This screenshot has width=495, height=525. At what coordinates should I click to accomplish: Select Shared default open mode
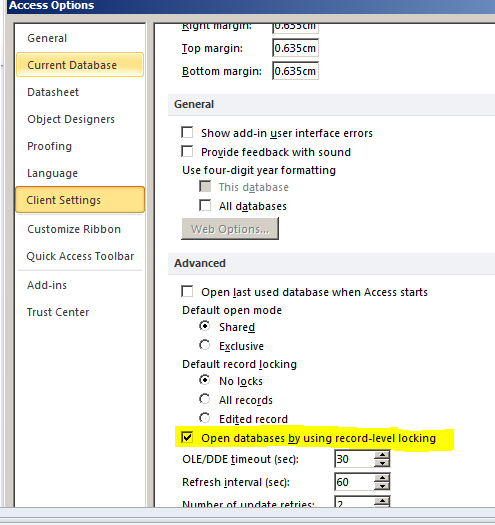(x=205, y=326)
